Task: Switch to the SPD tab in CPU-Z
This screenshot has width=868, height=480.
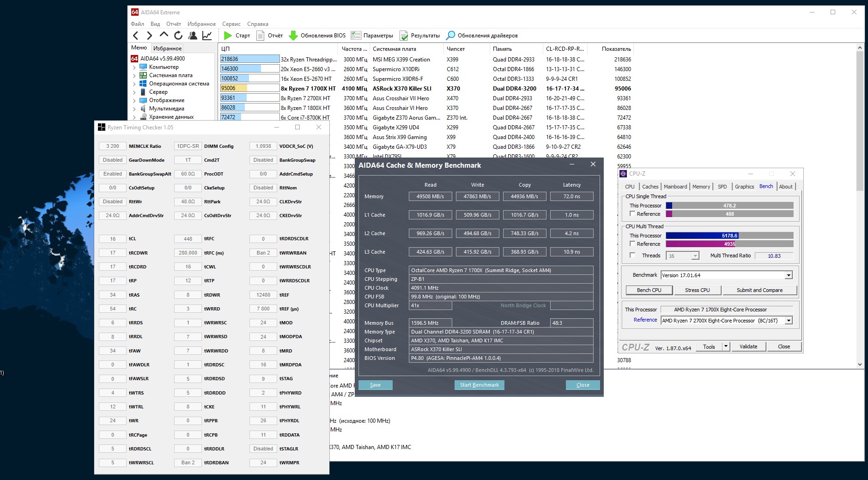Action: point(722,187)
